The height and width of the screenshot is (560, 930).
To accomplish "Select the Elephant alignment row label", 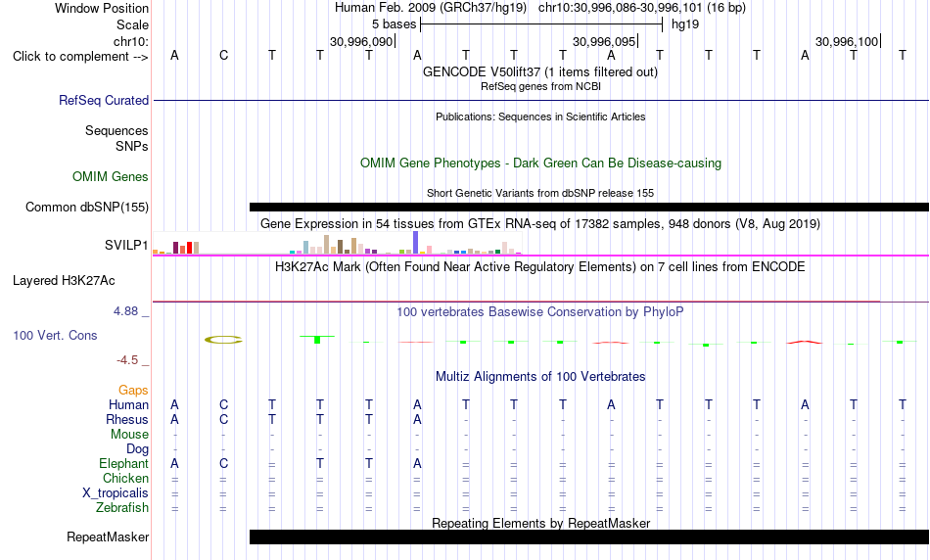I will 123,463.
